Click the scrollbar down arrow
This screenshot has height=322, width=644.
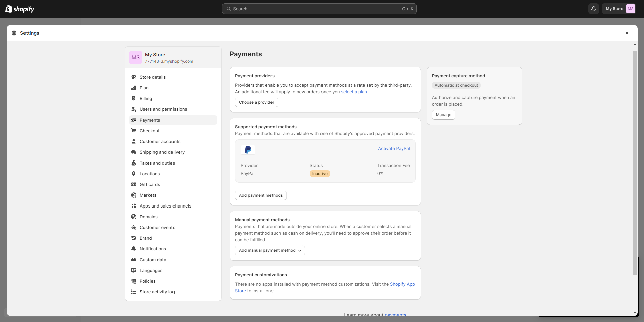(635, 313)
